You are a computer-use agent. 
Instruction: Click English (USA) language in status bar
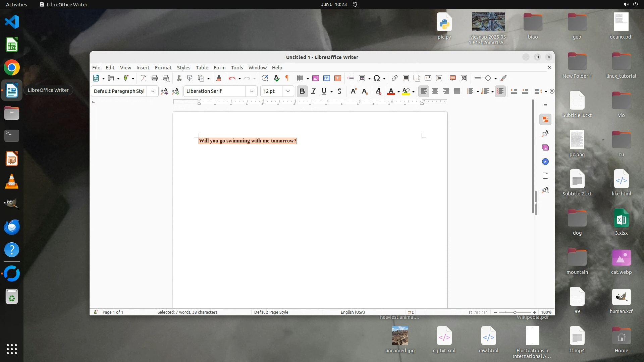(353, 312)
